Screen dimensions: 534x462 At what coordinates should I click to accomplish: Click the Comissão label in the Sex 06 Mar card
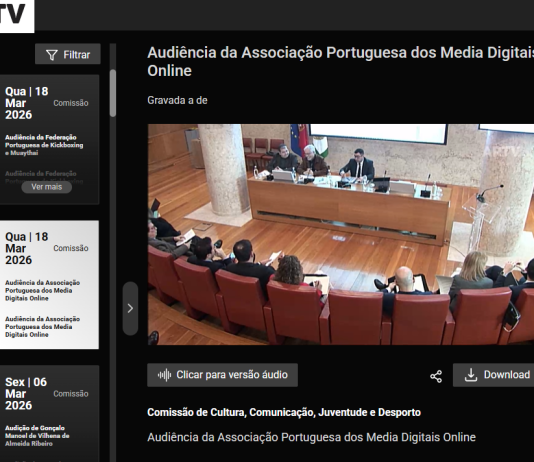pyautogui.click(x=71, y=394)
